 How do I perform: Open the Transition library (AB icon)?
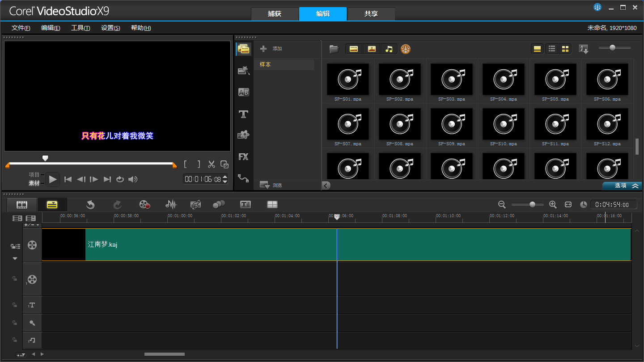pyautogui.click(x=244, y=93)
